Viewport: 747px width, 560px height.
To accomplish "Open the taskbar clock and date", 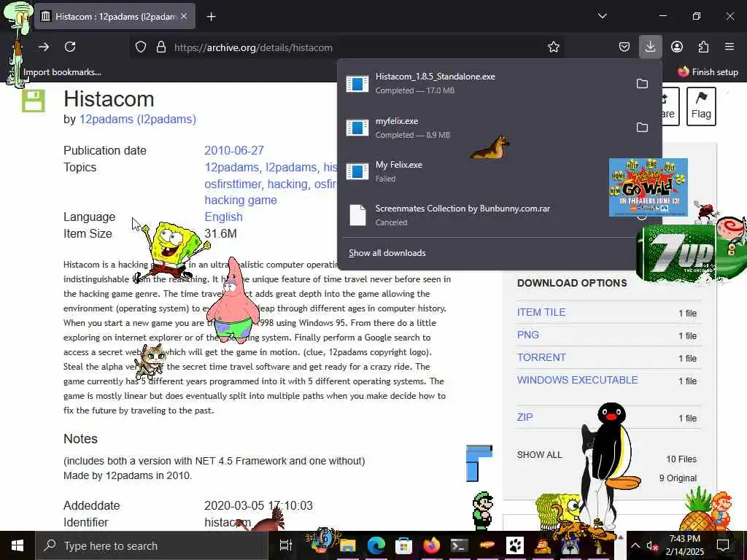I will coord(684,545).
